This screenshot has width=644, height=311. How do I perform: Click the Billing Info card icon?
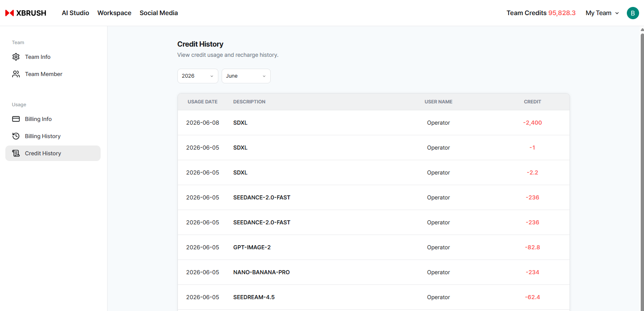click(16, 119)
